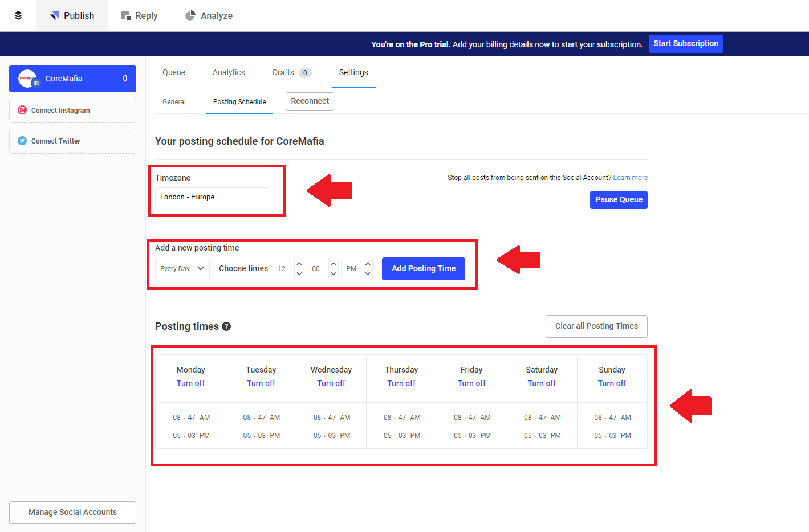Open the Learn more link
This screenshot has width=809, height=532.
[631, 178]
